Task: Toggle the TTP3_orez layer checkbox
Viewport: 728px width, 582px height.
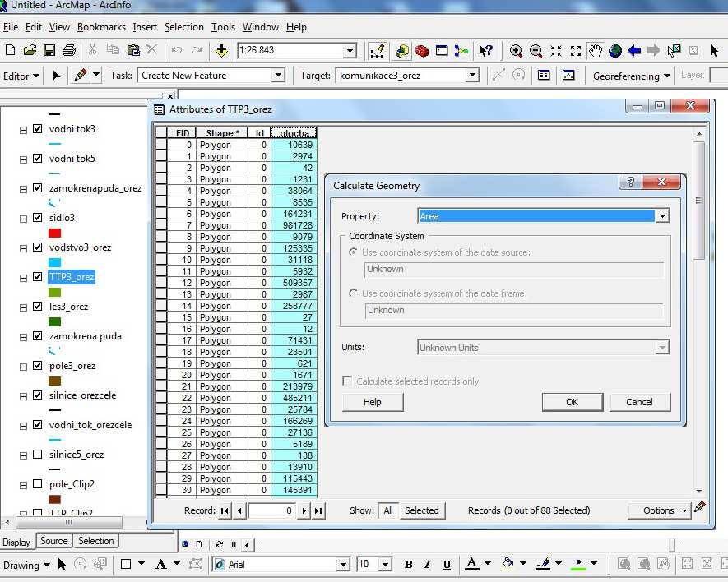Action: [x=38, y=277]
